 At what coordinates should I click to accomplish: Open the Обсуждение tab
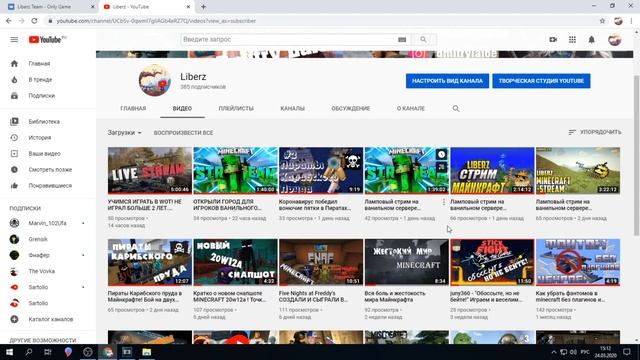point(351,109)
